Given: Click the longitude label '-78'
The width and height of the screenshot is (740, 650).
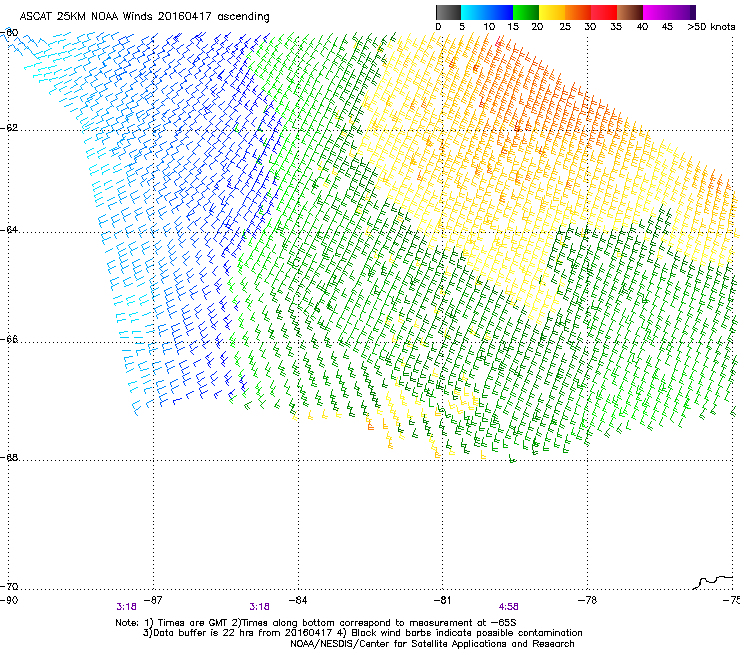Looking at the screenshot, I should click(x=588, y=600).
